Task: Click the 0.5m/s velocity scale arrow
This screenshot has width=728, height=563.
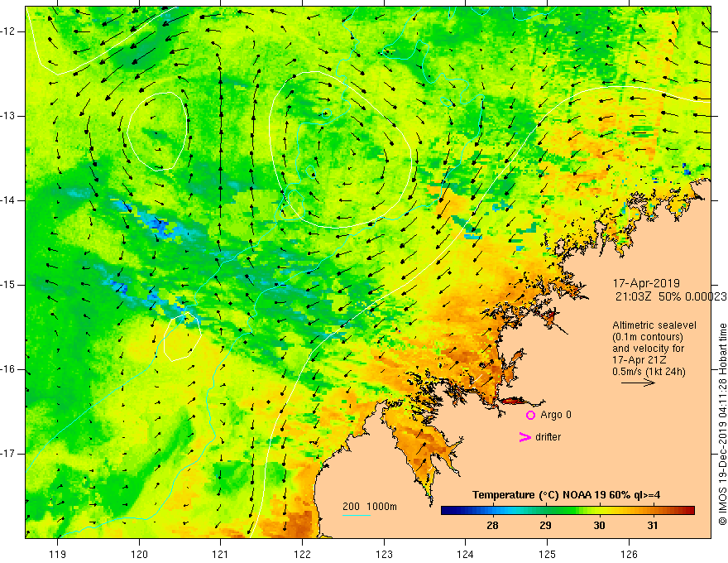Action: (x=638, y=383)
